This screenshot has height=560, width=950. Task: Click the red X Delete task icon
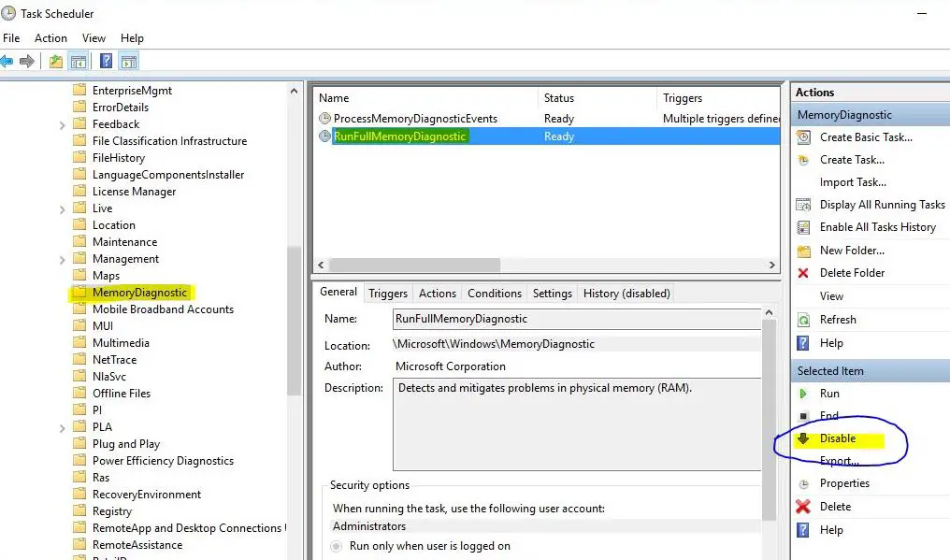[803, 507]
